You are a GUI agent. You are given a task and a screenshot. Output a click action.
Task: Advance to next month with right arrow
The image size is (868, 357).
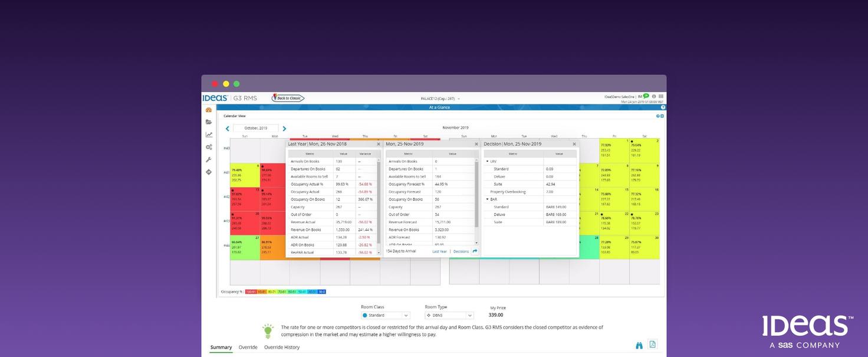click(x=284, y=129)
